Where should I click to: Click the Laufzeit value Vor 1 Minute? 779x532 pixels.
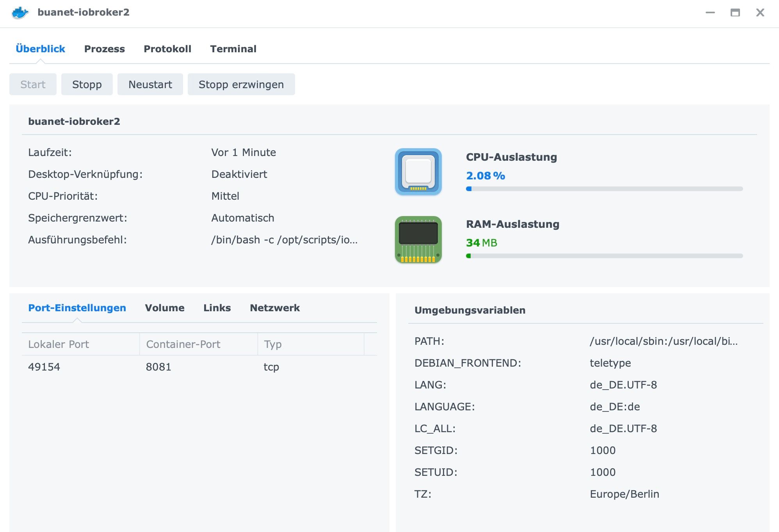pos(244,152)
